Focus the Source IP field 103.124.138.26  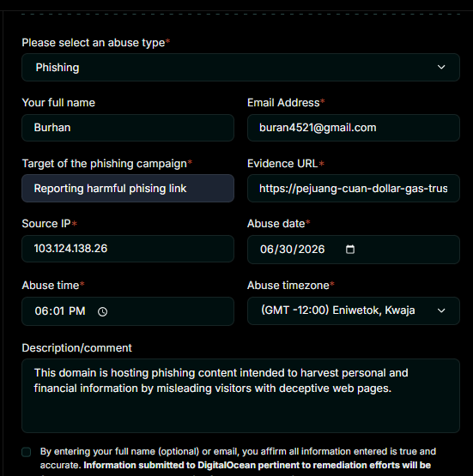128,249
